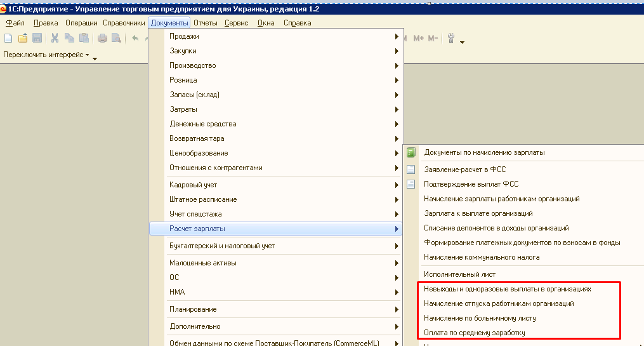
Task: Click the document icon beside Подтверждение выплат ФСС
Action: pyautogui.click(x=411, y=184)
